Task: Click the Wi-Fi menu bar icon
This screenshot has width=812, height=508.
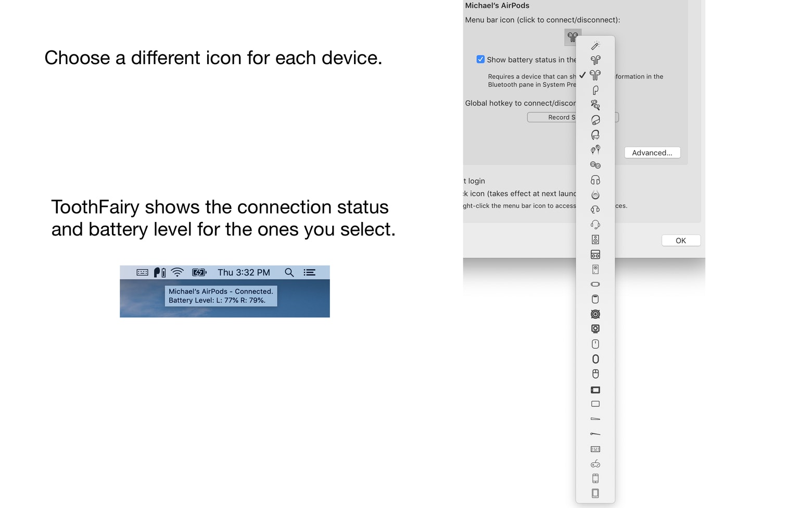Action: coord(177,272)
